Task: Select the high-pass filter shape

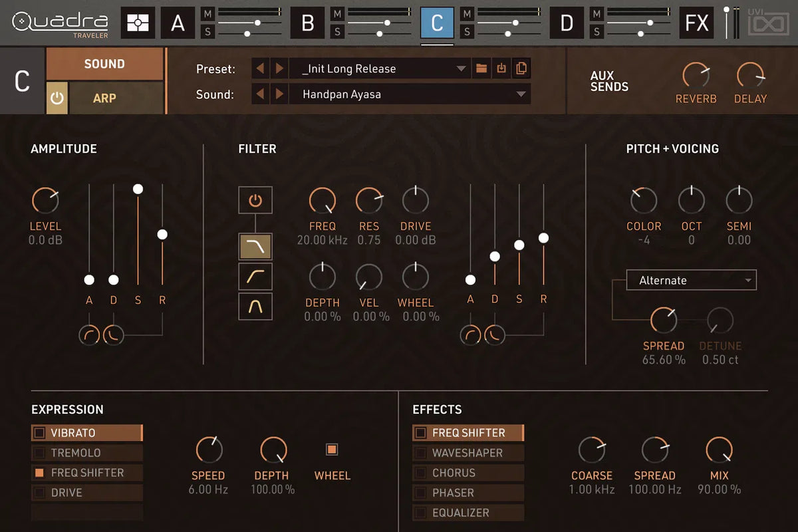Action: tap(255, 276)
